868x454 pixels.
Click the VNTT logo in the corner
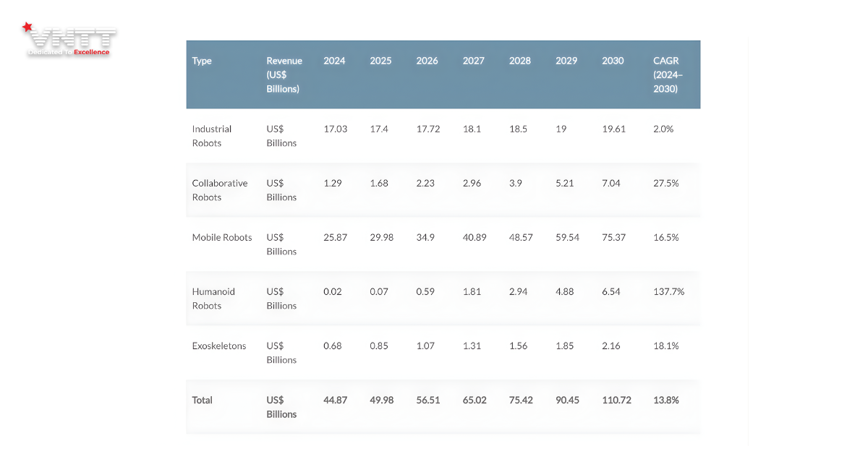tap(69, 40)
